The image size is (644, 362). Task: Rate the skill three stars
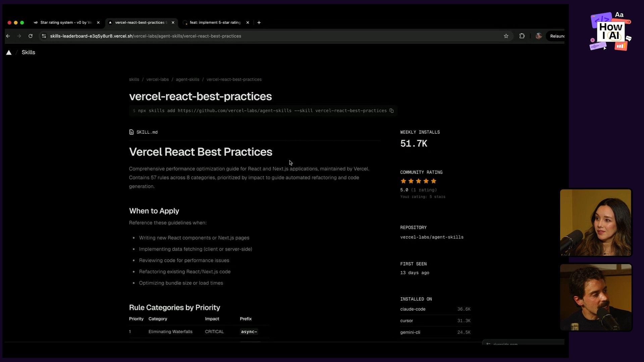[418, 181]
